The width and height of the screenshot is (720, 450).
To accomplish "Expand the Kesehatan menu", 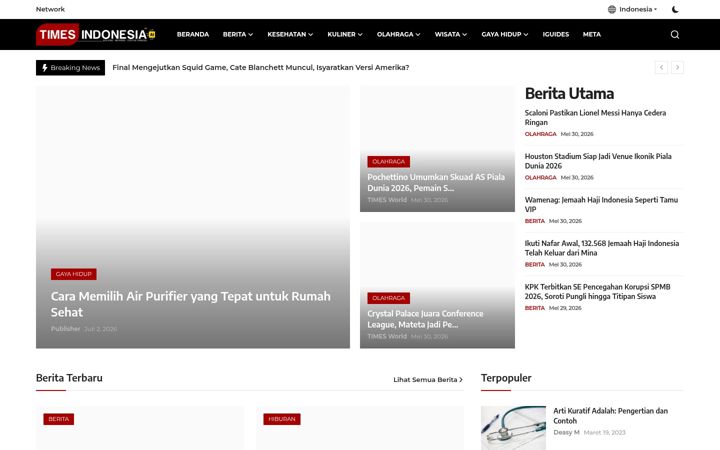I will click(290, 34).
